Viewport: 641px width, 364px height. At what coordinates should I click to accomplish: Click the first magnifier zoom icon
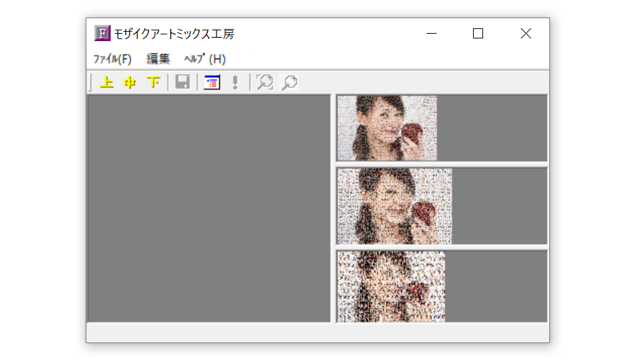tap(265, 82)
